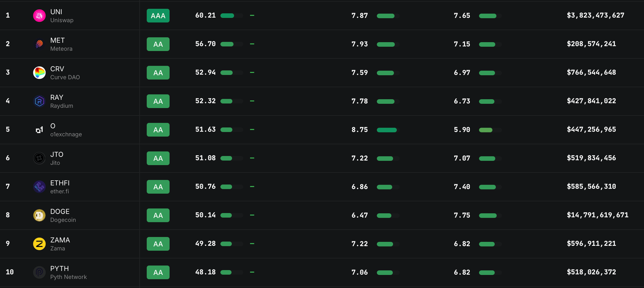644x288 pixels.
Task: Click the market cap $518,026,372
Action: point(591,272)
